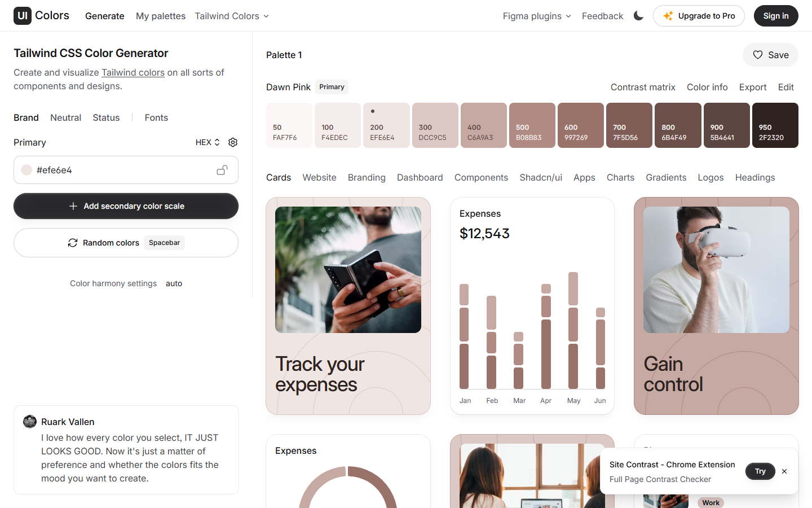Click the Track your expenses card image
The width and height of the screenshot is (812, 508).
click(x=348, y=270)
